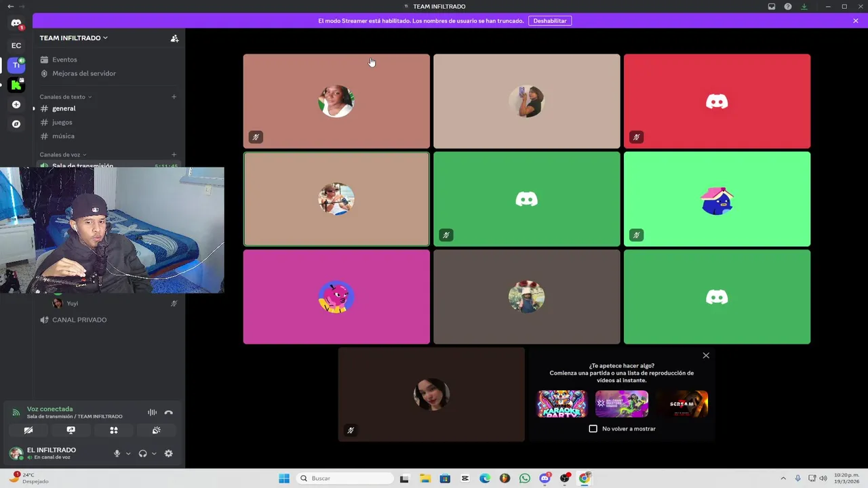
Task: Deafen audio with the headphones icon
Action: 142,453
